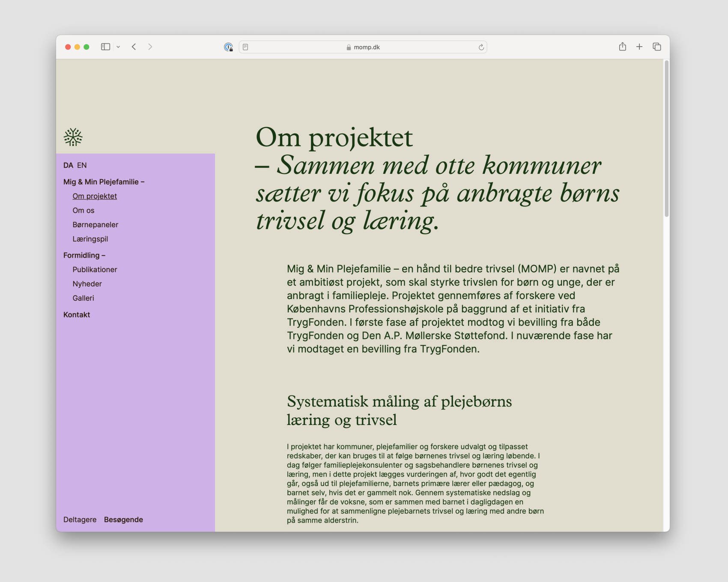The height and width of the screenshot is (582, 728).
Task: Switch site language to DA
Action: coord(68,165)
